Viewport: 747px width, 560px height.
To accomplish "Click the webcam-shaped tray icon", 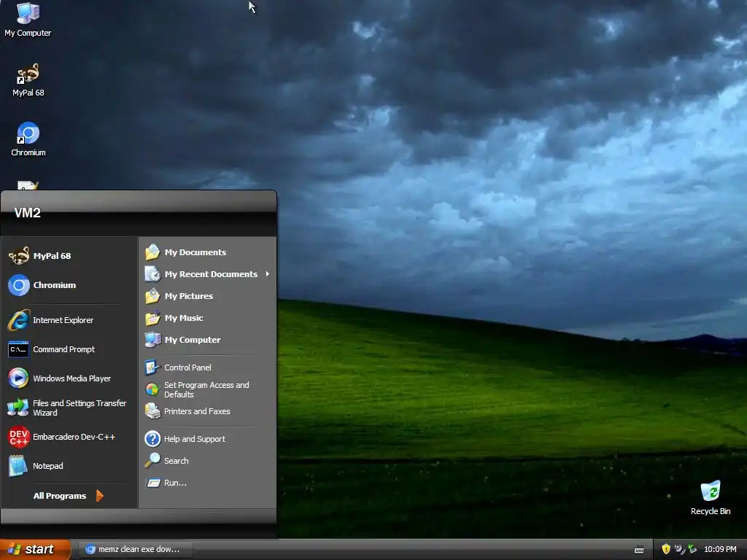I will [679, 549].
